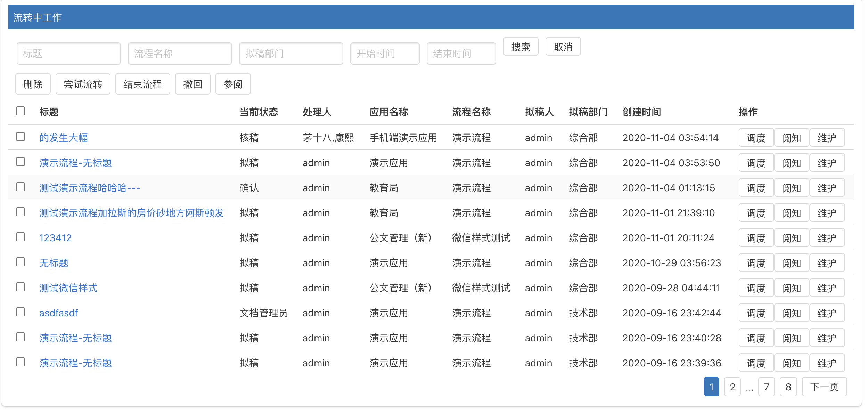Image resolution: width=868 pixels, height=413 pixels.
Task: Open the 测试微信样式 link
Action: 68,288
